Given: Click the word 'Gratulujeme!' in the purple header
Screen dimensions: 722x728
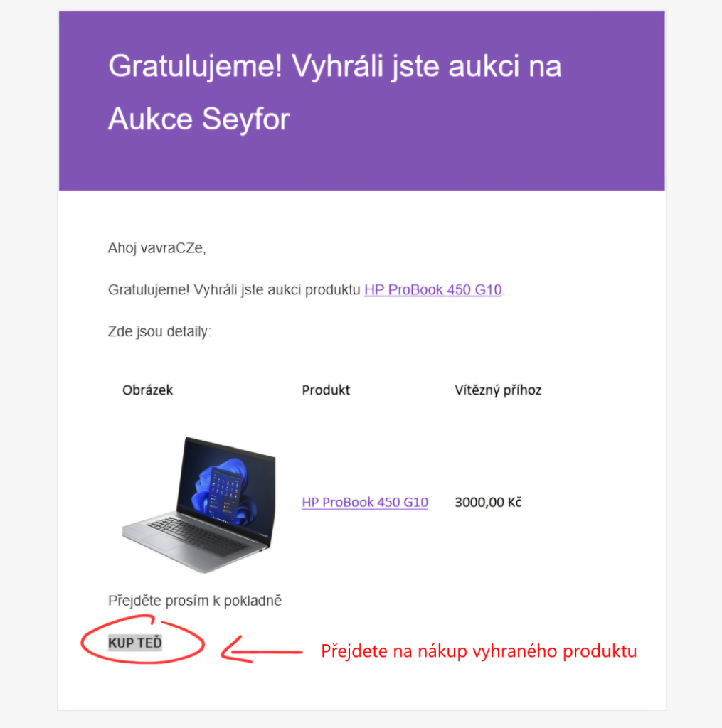Looking at the screenshot, I should [x=195, y=66].
